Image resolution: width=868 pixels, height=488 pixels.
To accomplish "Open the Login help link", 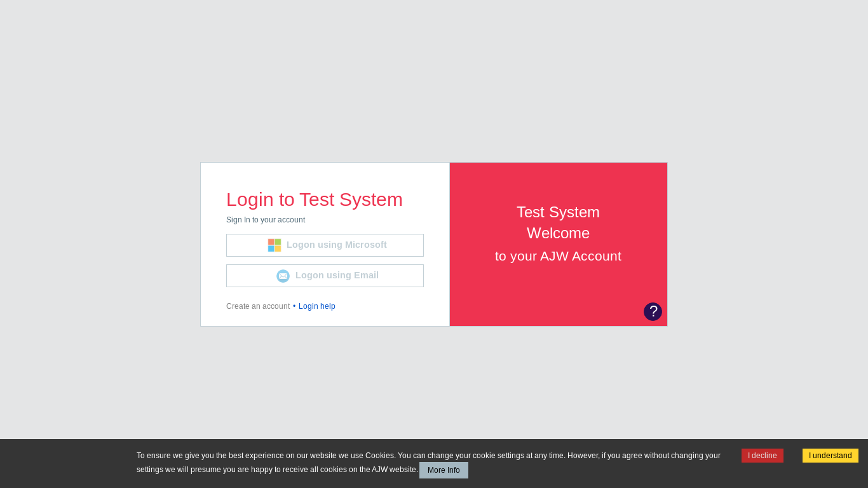I will click(317, 306).
